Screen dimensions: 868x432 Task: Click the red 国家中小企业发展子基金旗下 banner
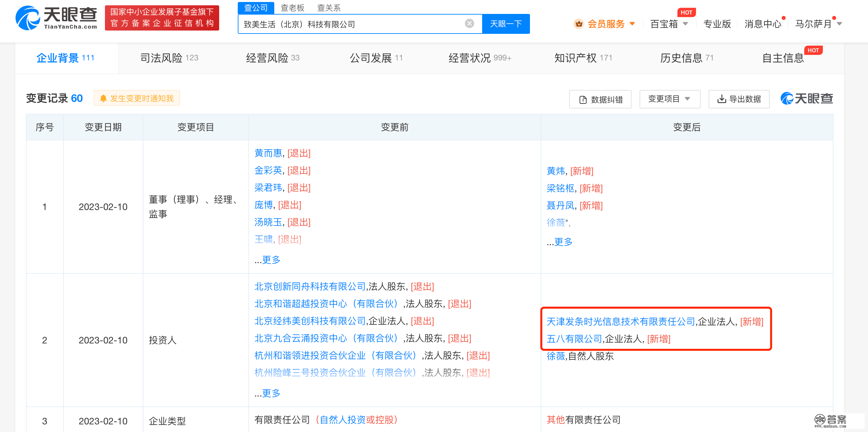coord(162,18)
